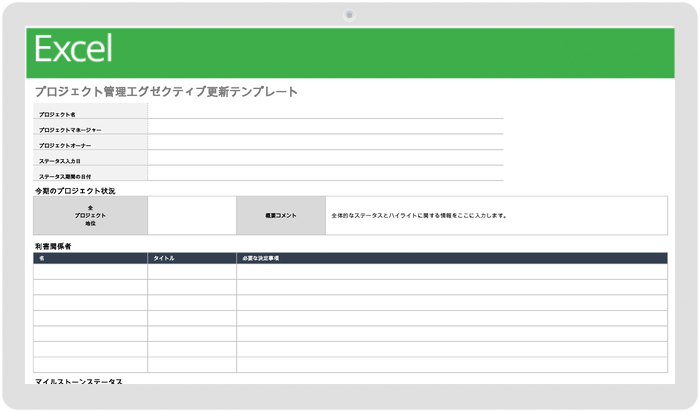
Task: Select the '利害関係者' section heading
Action: tap(53, 246)
